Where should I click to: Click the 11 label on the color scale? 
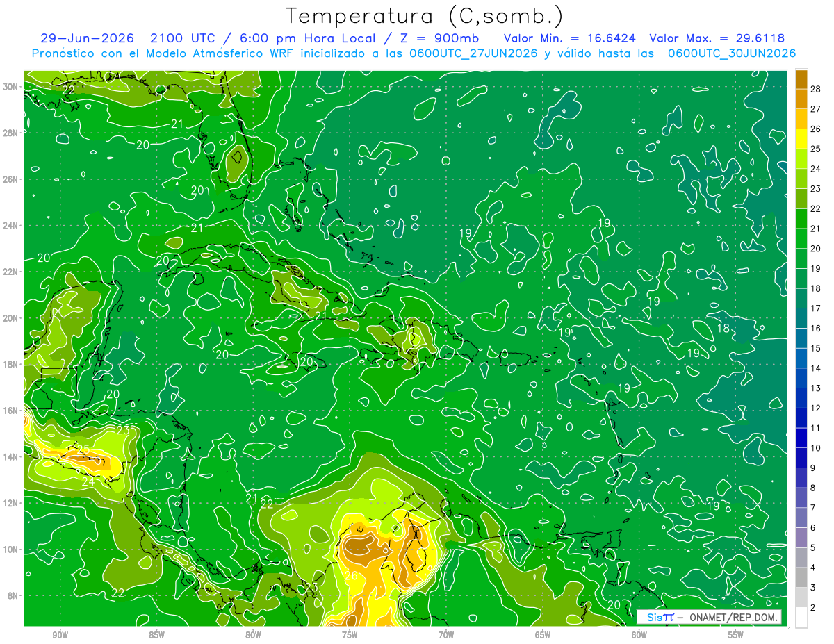[816, 428]
